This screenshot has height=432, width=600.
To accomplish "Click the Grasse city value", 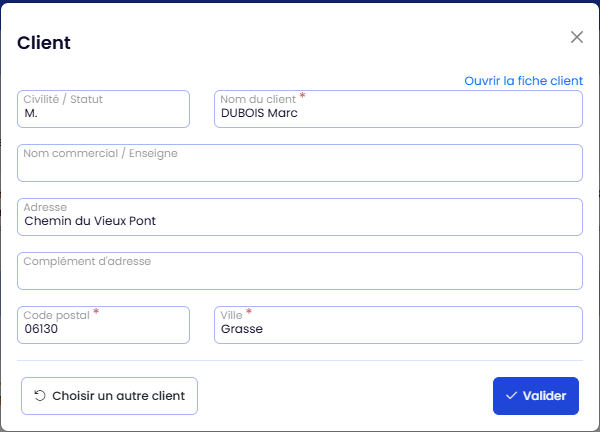I will pyautogui.click(x=241, y=329).
